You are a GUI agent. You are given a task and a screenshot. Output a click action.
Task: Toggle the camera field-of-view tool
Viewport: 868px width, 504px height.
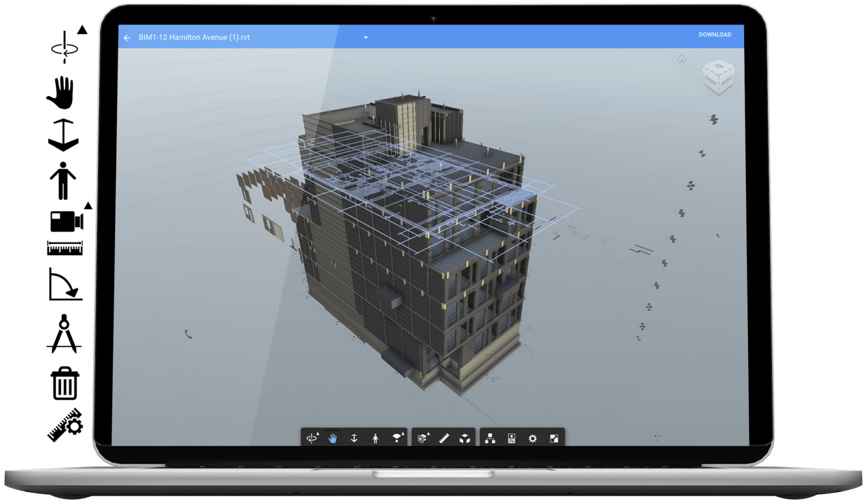point(398,438)
